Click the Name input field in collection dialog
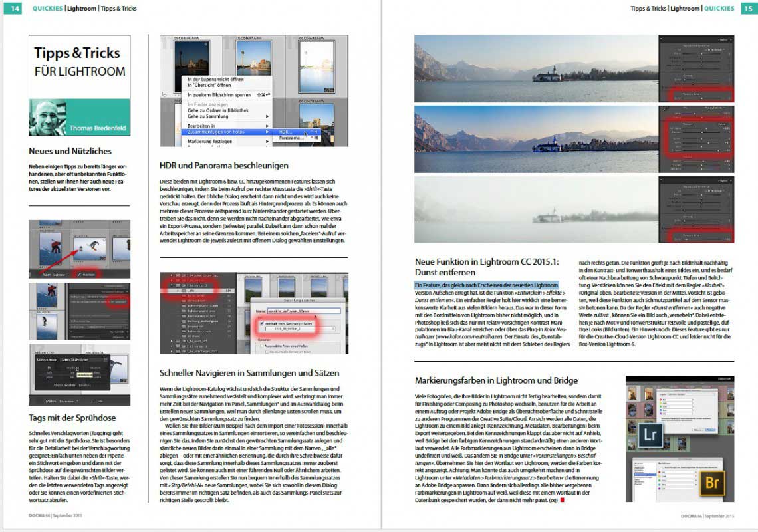 tap(304, 311)
